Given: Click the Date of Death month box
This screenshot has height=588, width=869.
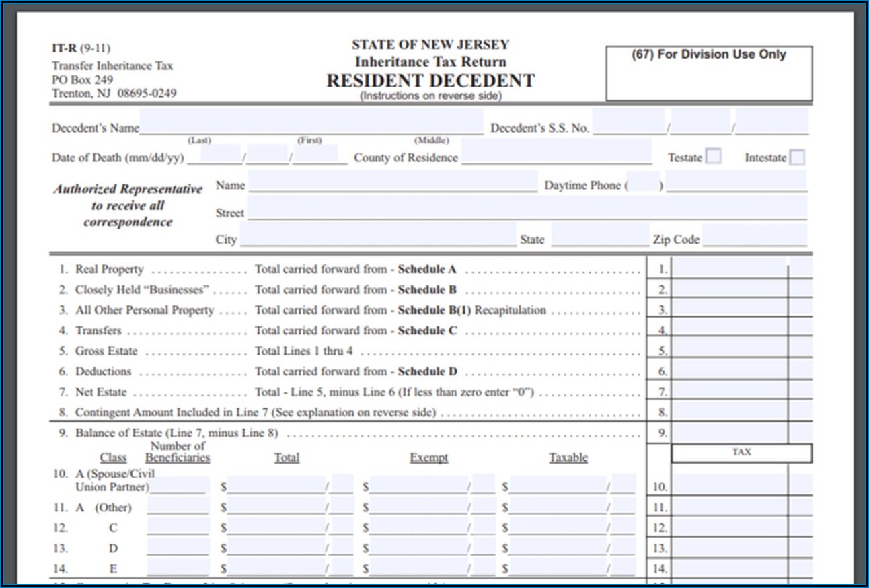Looking at the screenshot, I should (221, 155).
